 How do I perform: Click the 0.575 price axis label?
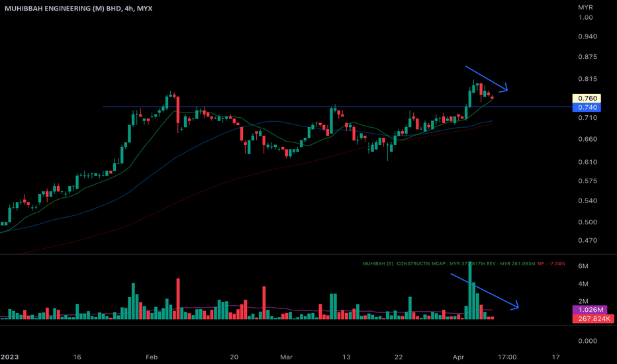(x=587, y=181)
